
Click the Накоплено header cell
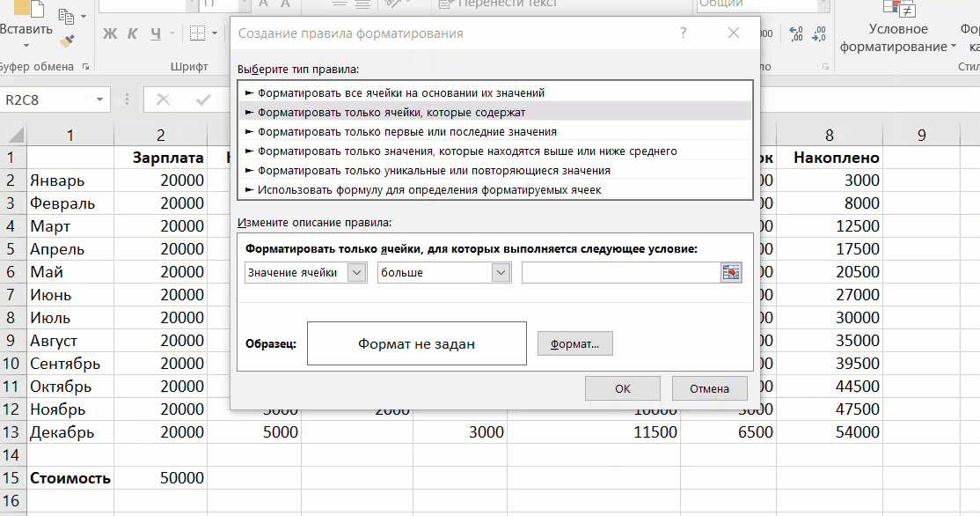click(830, 158)
